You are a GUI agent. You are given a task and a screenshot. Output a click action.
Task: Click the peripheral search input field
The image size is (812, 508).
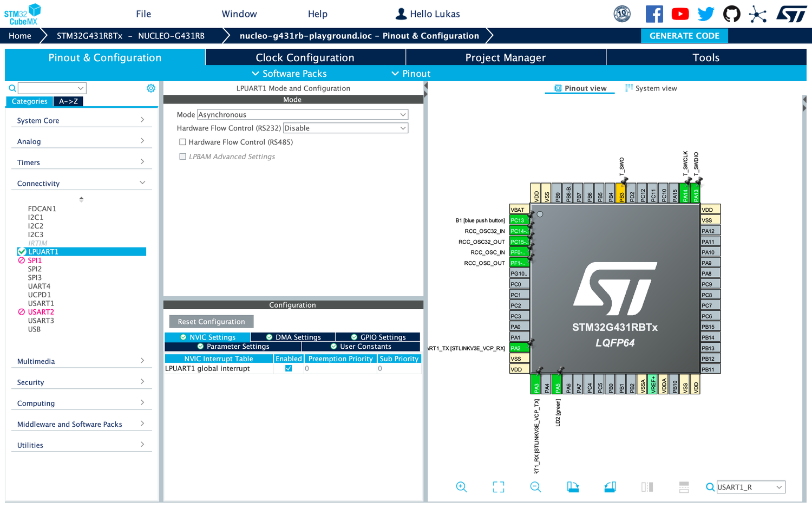click(52, 88)
